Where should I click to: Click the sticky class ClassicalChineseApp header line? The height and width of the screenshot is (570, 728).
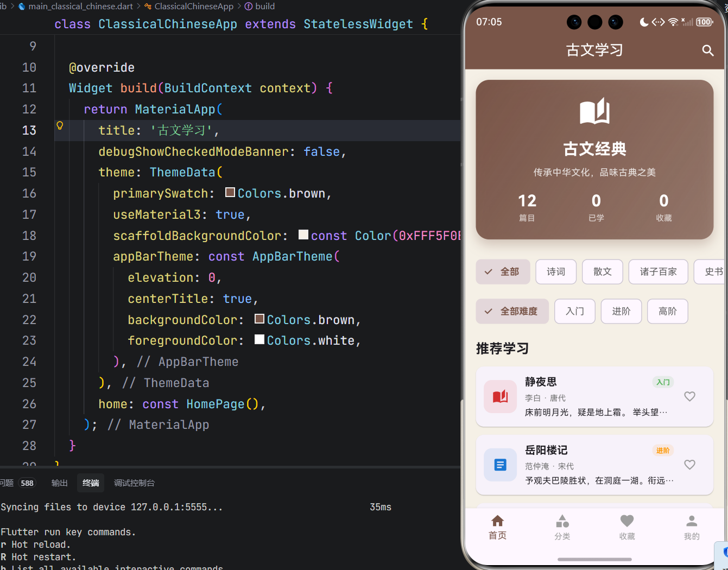coord(241,24)
